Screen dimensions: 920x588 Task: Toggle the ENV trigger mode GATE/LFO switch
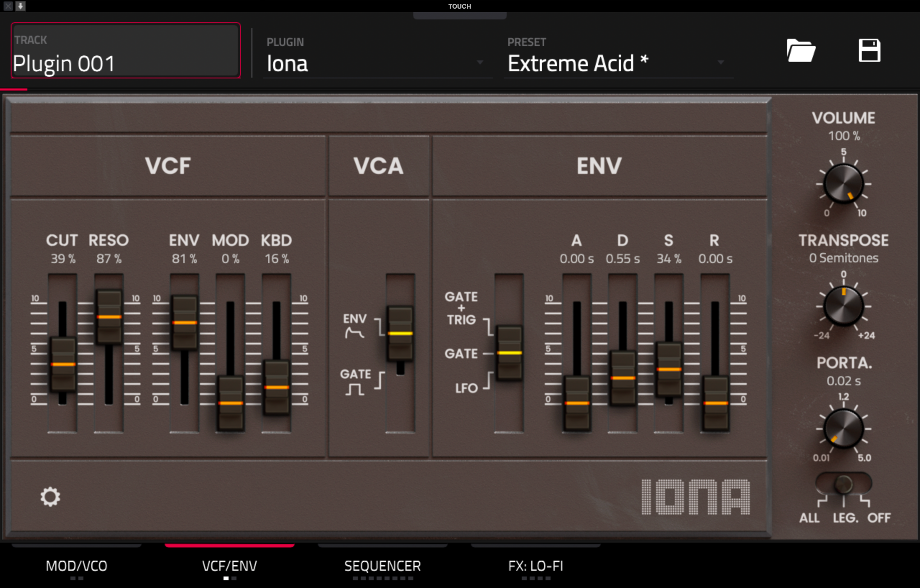coord(509,353)
